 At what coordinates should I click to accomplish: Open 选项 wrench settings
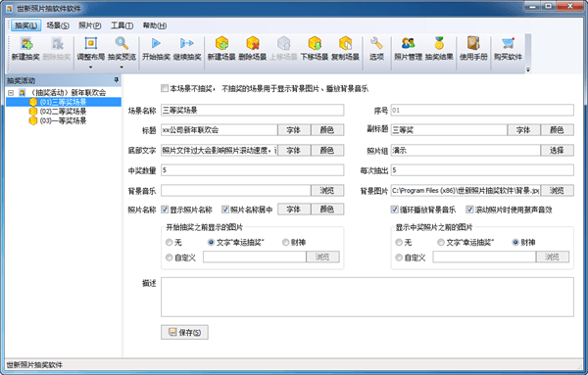[x=376, y=49]
